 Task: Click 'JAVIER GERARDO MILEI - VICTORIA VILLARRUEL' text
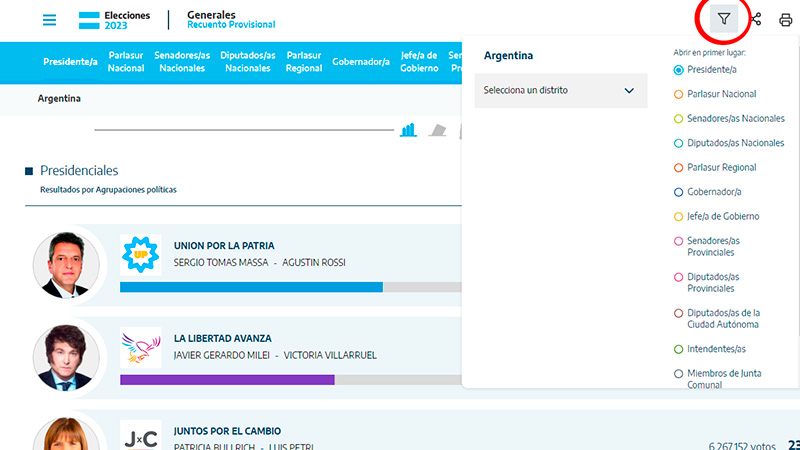(x=275, y=356)
